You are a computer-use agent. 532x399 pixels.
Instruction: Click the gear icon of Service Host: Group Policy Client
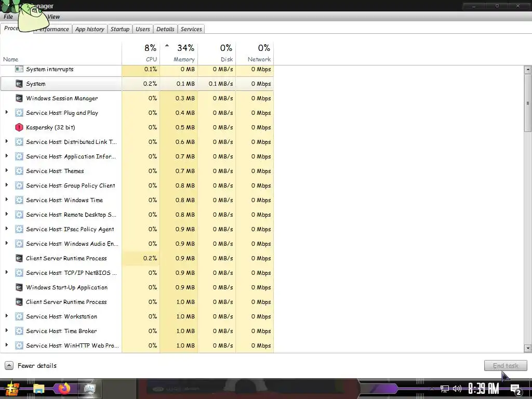point(19,185)
